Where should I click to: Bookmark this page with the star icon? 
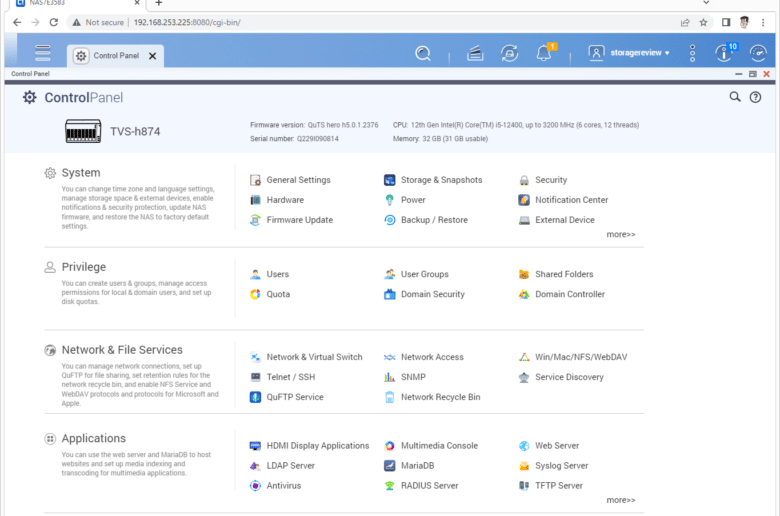(703, 22)
